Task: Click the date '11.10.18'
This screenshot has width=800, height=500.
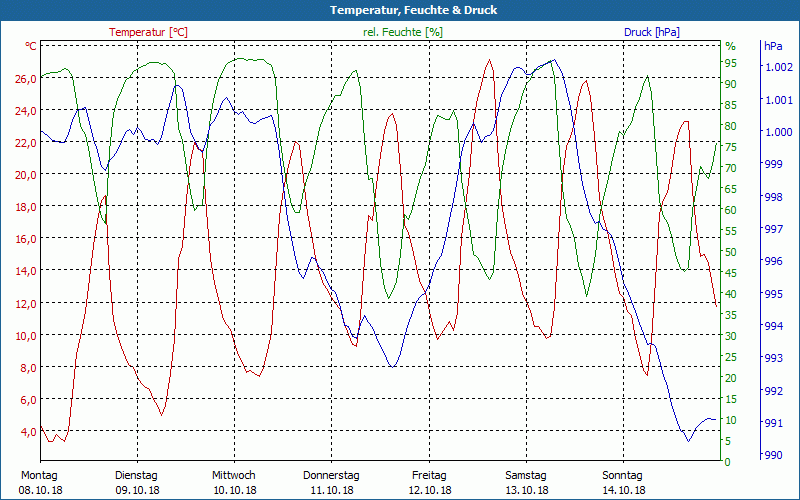Action: (332, 490)
